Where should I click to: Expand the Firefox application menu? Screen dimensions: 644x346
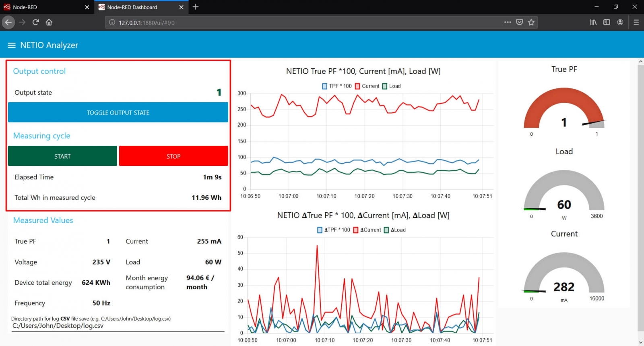636,23
